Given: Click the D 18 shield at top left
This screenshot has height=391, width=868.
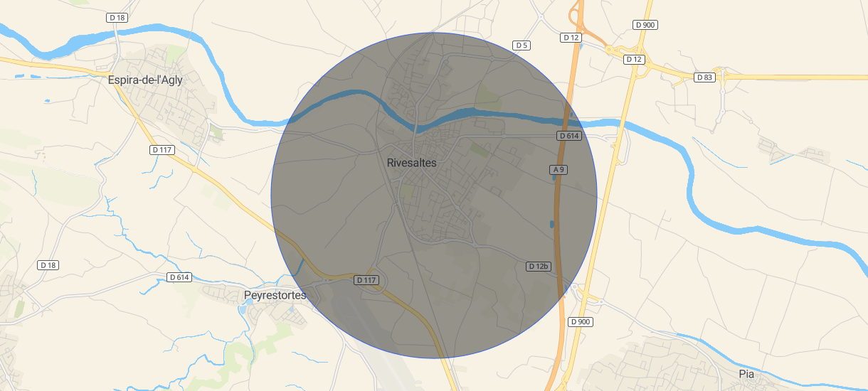Looking at the screenshot, I should coord(117,18).
